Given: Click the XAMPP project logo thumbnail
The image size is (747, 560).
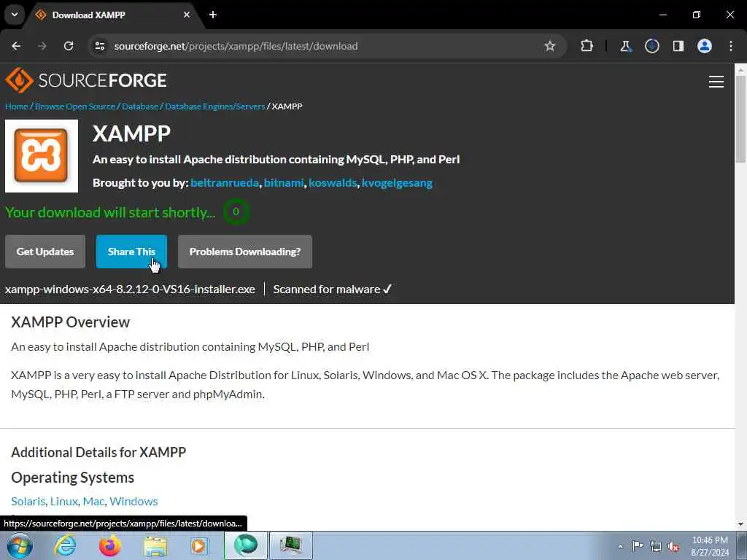Looking at the screenshot, I should coord(42,156).
